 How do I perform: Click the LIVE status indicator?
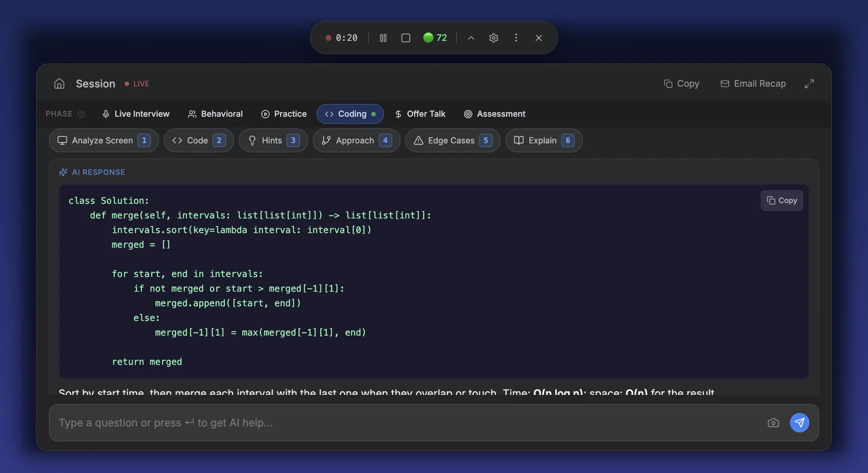(x=137, y=84)
